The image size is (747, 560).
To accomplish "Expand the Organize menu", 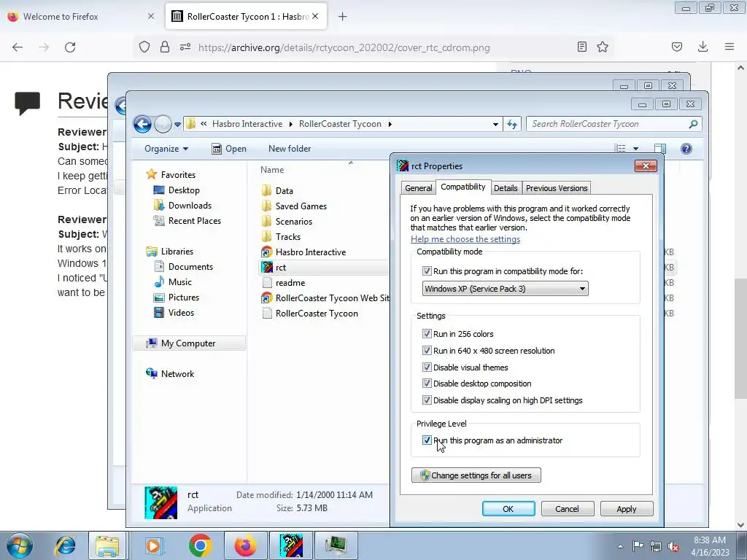I will (166, 149).
